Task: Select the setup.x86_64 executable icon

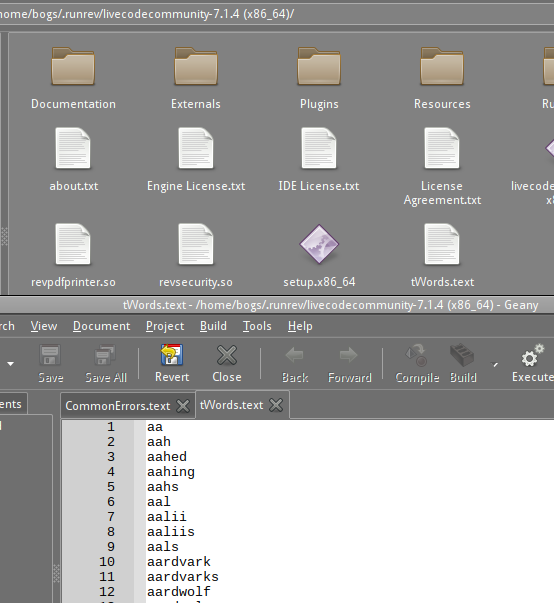Action: click(319, 244)
